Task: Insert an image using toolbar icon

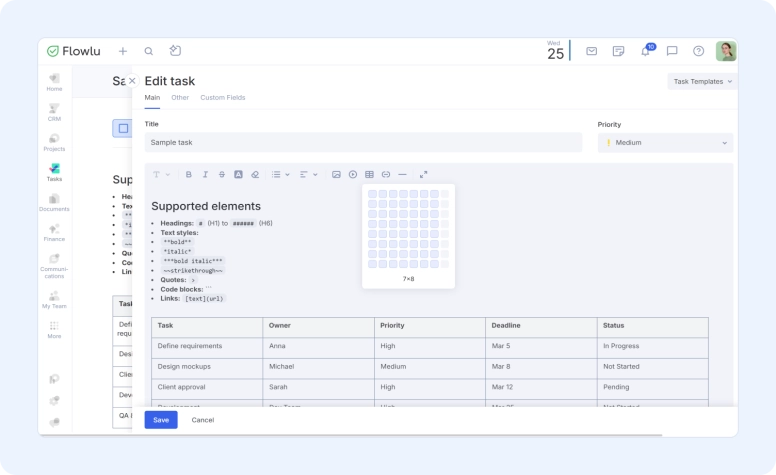Action: 336,174
